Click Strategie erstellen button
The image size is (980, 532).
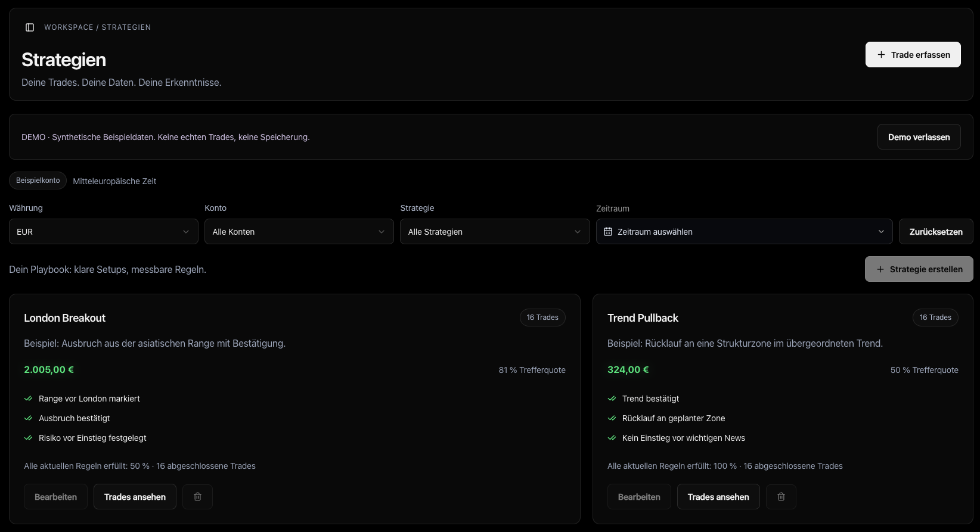(x=919, y=269)
